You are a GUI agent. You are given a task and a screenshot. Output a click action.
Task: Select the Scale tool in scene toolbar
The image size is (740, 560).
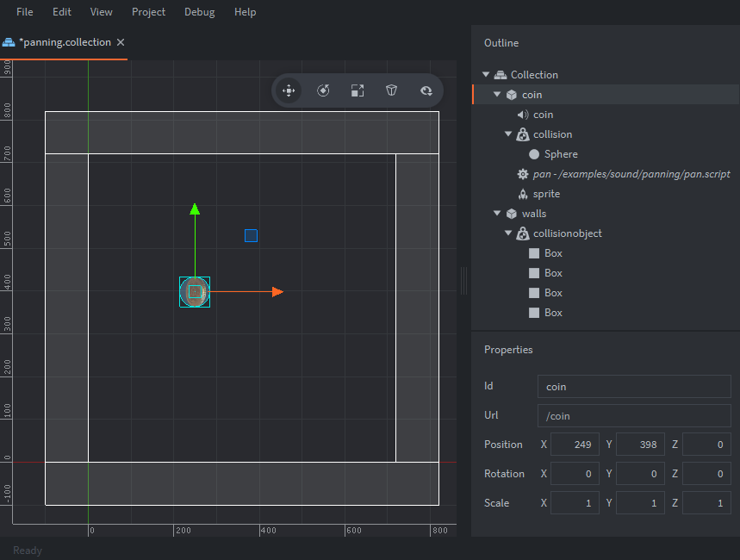[358, 90]
